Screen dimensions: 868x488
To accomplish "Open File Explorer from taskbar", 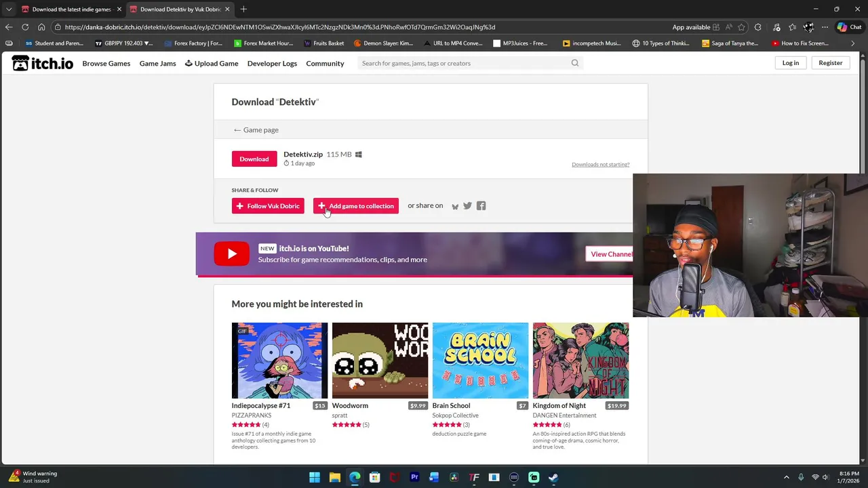I will coord(334,477).
